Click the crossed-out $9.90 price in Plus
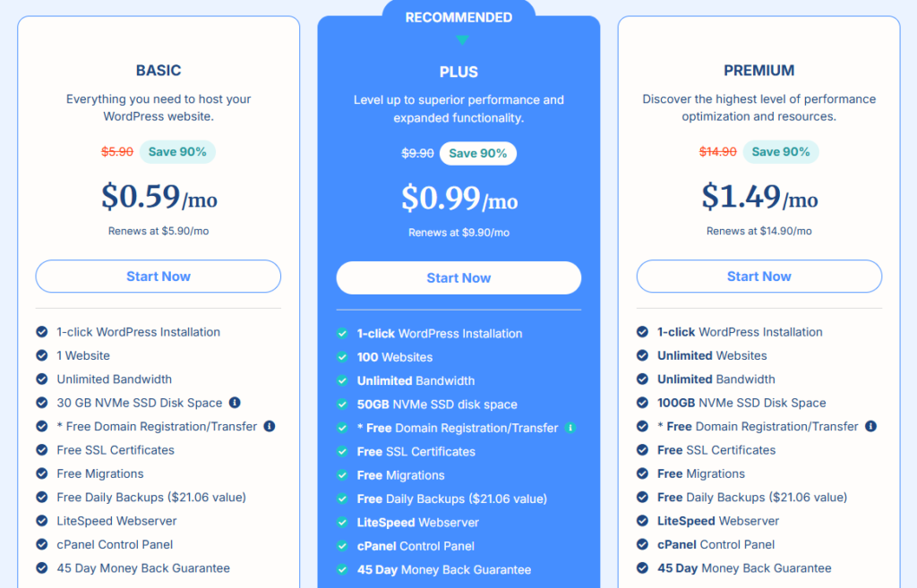 coord(417,153)
